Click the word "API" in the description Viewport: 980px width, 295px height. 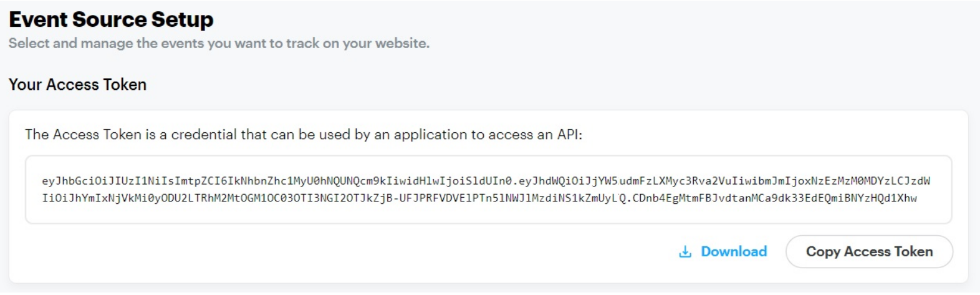567,135
